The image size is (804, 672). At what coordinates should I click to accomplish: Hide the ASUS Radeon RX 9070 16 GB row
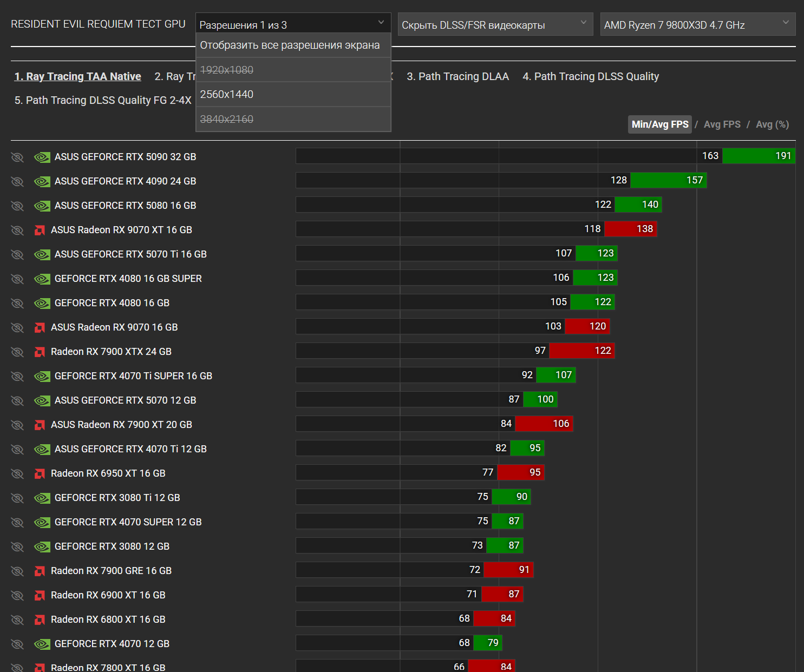tap(17, 327)
